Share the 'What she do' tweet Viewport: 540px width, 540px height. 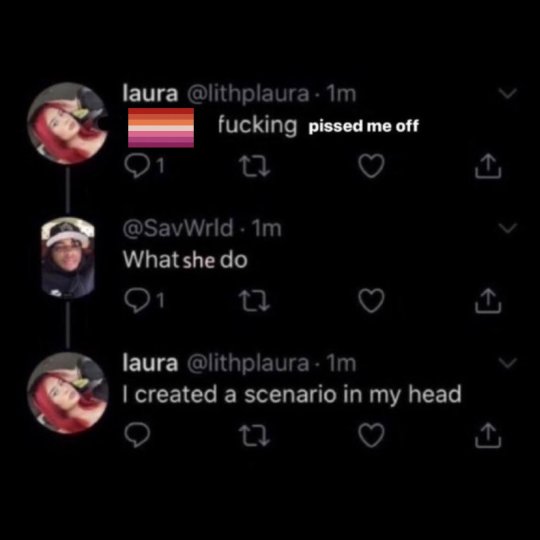(488, 301)
